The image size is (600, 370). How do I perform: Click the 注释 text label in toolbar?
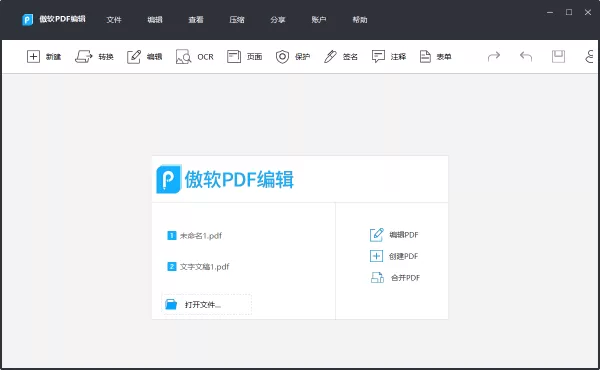398,57
